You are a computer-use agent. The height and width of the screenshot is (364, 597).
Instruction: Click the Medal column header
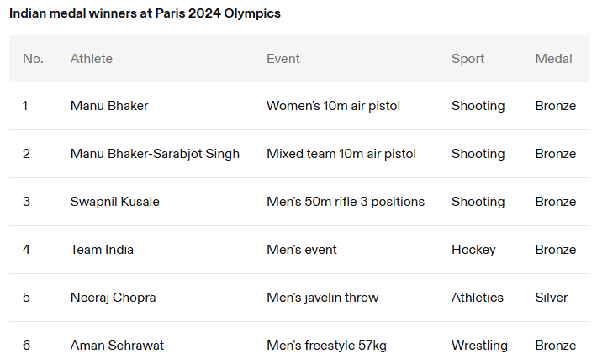pyautogui.click(x=553, y=59)
